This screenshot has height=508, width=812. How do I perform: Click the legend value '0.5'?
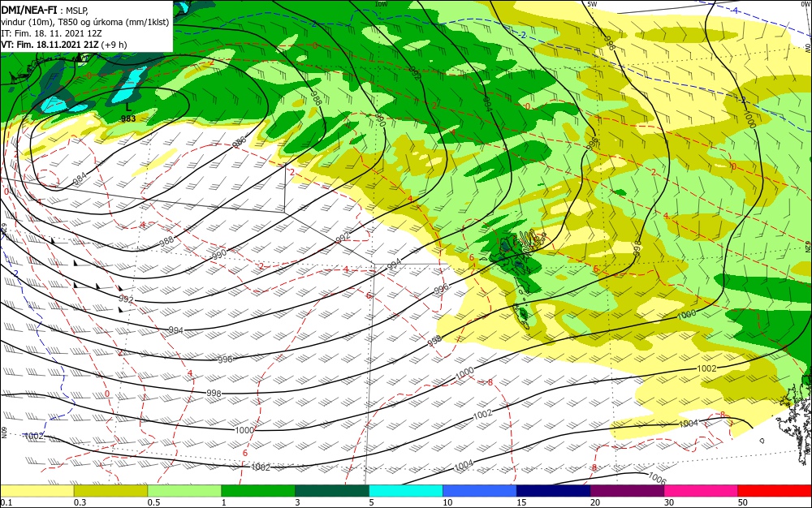tap(153, 502)
